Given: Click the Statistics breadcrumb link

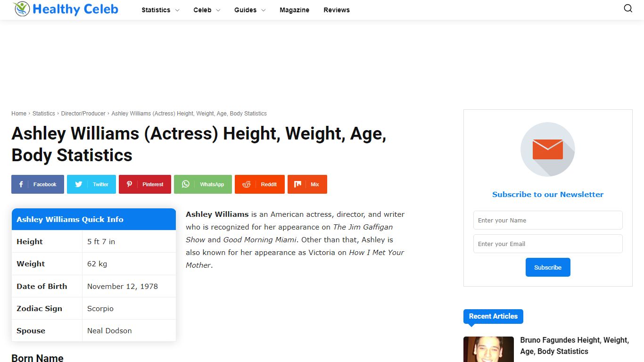Looking at the screenshot, I should pos(44,114).
